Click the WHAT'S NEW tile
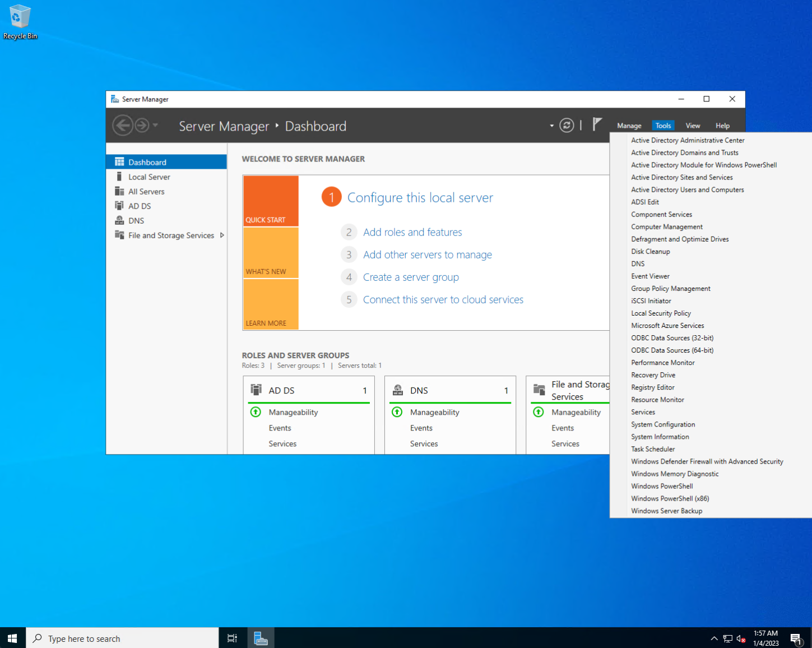 pyautogui.click(x=271, y=252)
